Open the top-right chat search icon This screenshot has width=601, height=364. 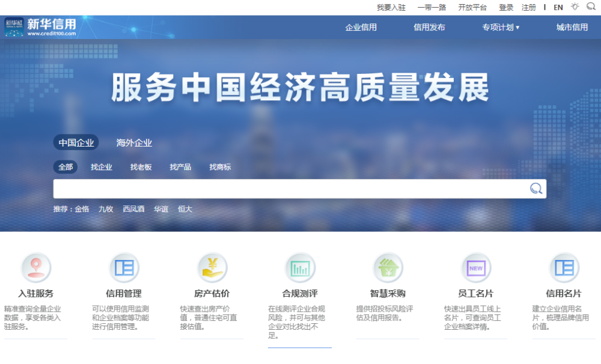(x=591, y=7)
